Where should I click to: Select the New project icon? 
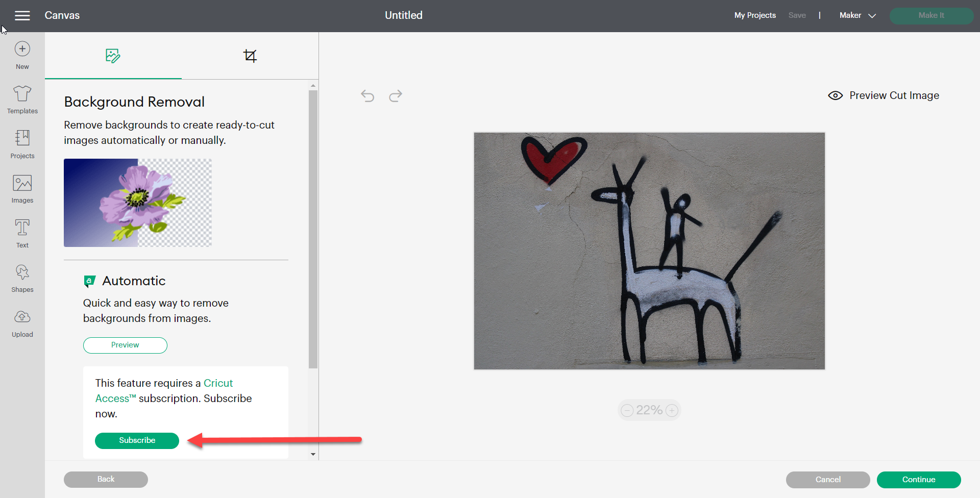click(22, 54)
